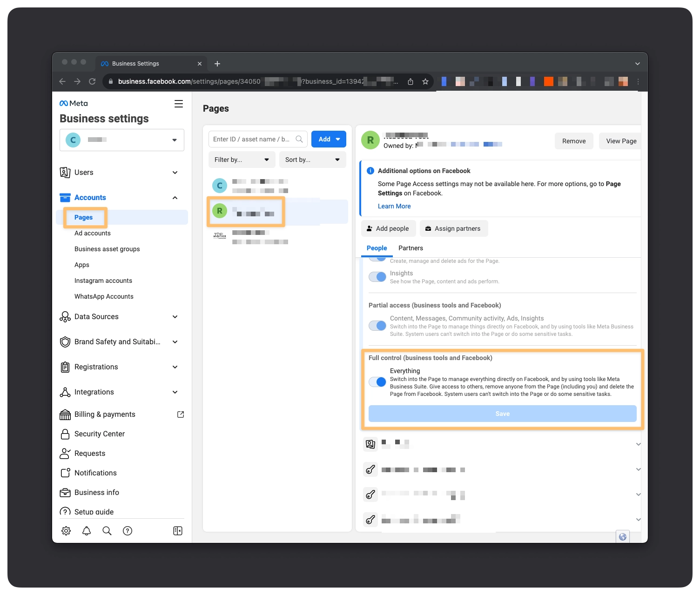Click the search magnifier at sidebar bottom

[x=107, y=531]
